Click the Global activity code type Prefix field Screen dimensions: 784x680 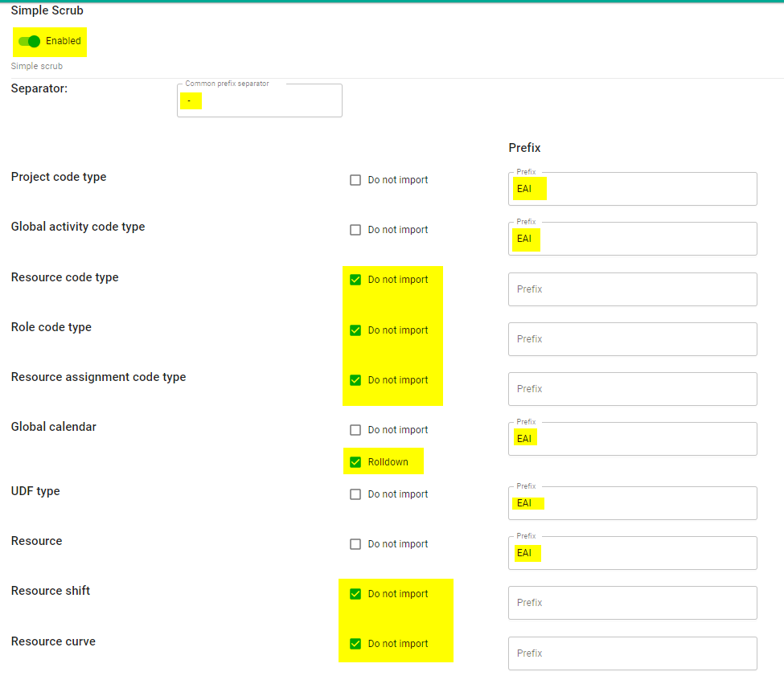pos(632,240)
